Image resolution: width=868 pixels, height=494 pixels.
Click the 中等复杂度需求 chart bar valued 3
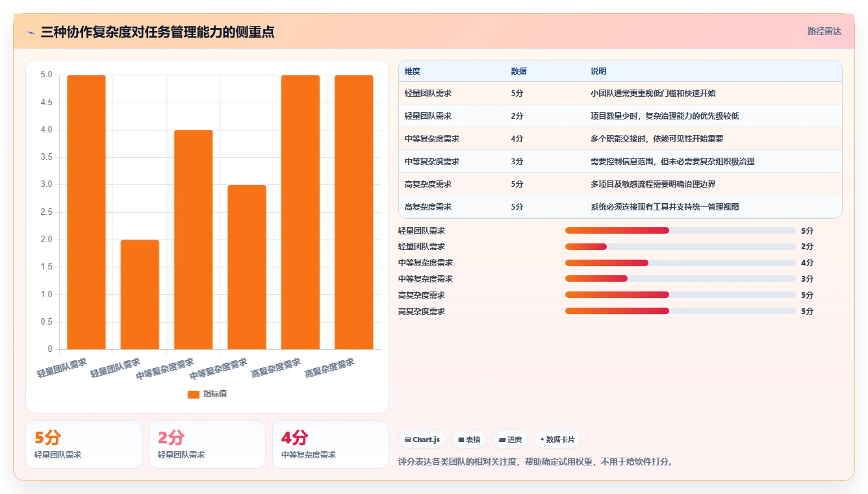coord(247,267)
